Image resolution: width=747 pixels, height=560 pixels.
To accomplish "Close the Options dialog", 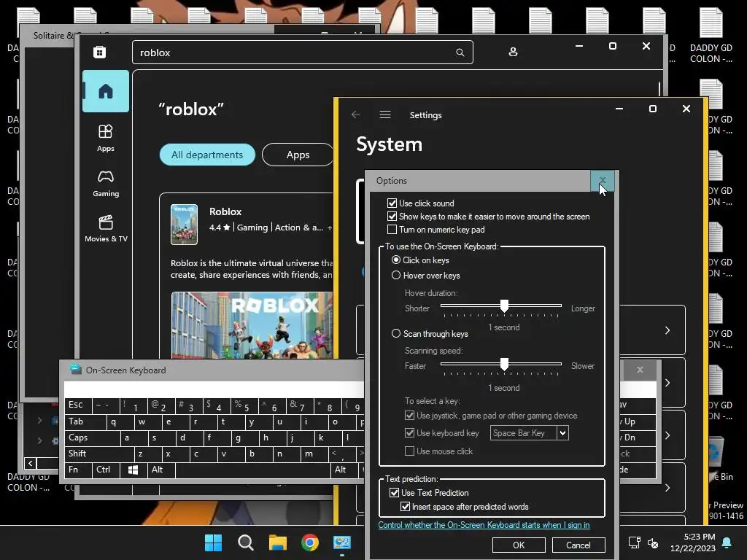I will coord(602,181).
